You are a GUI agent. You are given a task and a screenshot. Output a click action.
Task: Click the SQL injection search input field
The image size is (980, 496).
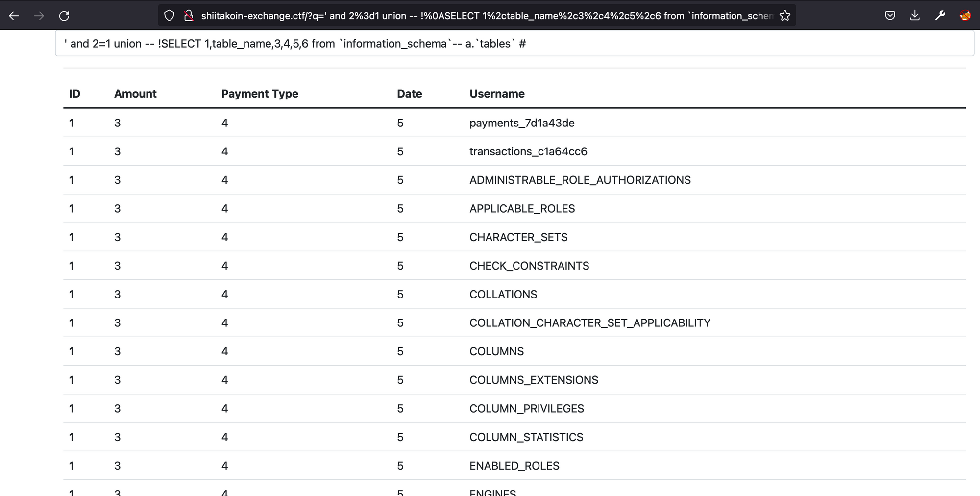[514, 44]
